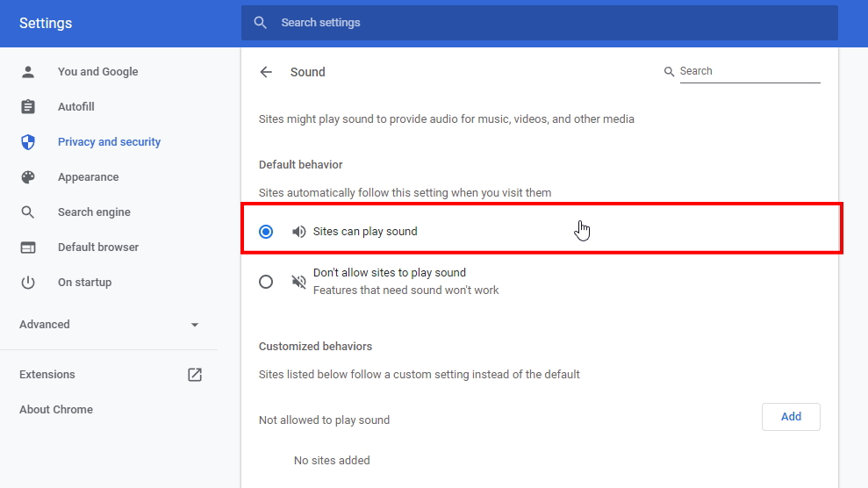This screenshot has width=868, height=488.
Task: Click the Default browser window icon
Action: [x=28, y=248]
